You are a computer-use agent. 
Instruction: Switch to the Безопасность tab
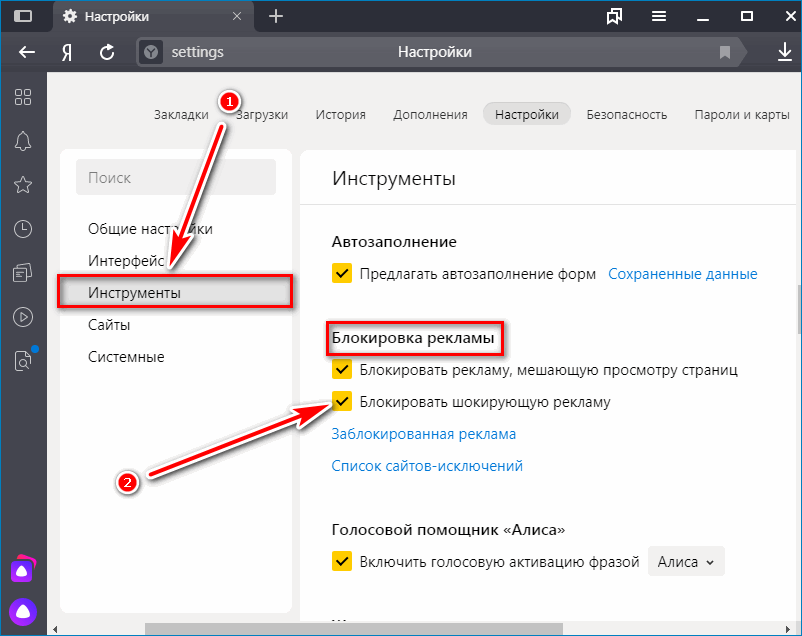tap(627, 114)
